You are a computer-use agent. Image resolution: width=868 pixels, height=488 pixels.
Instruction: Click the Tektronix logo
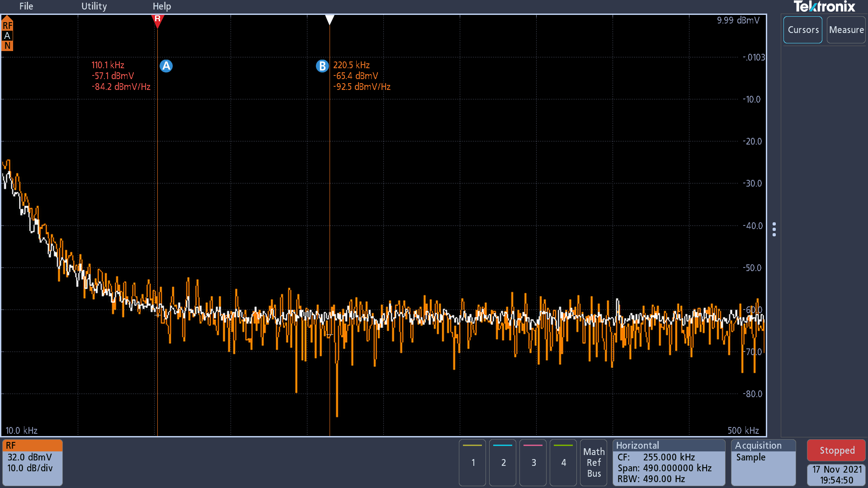(x=824, y=7)
